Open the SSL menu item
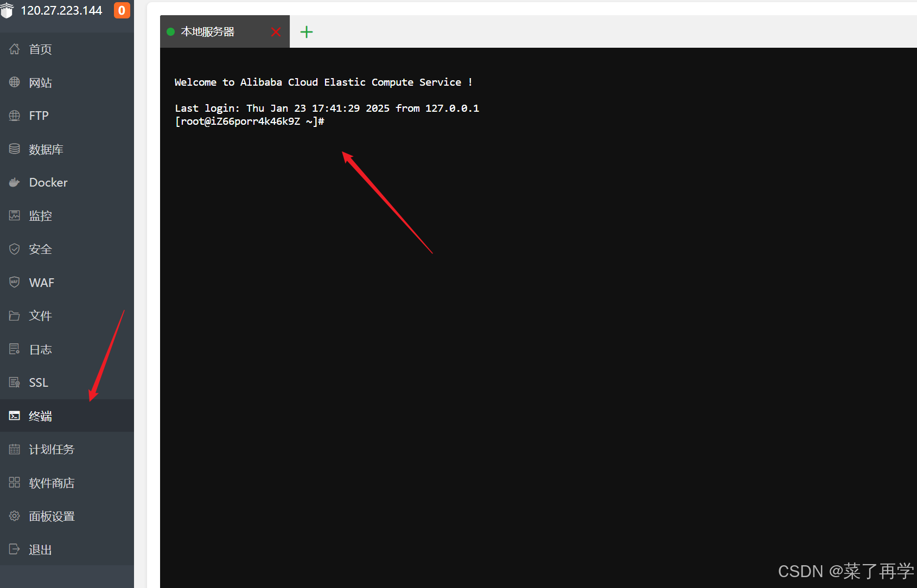 (x=67, y=382)
